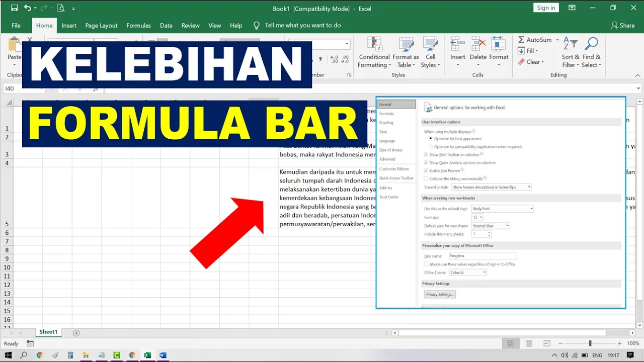This screenshot has width=644, height=362.
Task: Click the Share person icon
Action: (614, 25)
